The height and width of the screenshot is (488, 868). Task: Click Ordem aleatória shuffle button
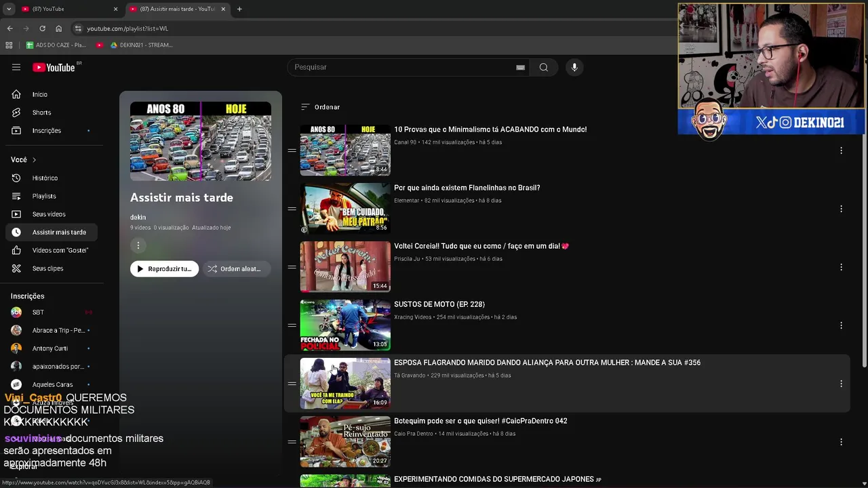coord(235,269)
